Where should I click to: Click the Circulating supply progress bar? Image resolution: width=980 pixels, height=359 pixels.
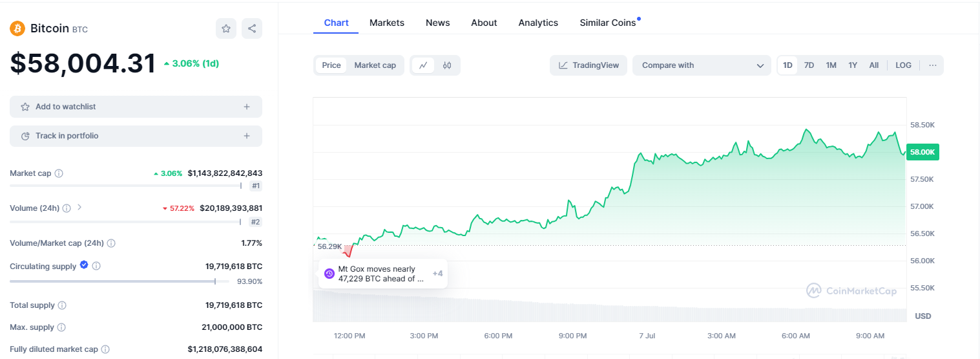point(119,281)
